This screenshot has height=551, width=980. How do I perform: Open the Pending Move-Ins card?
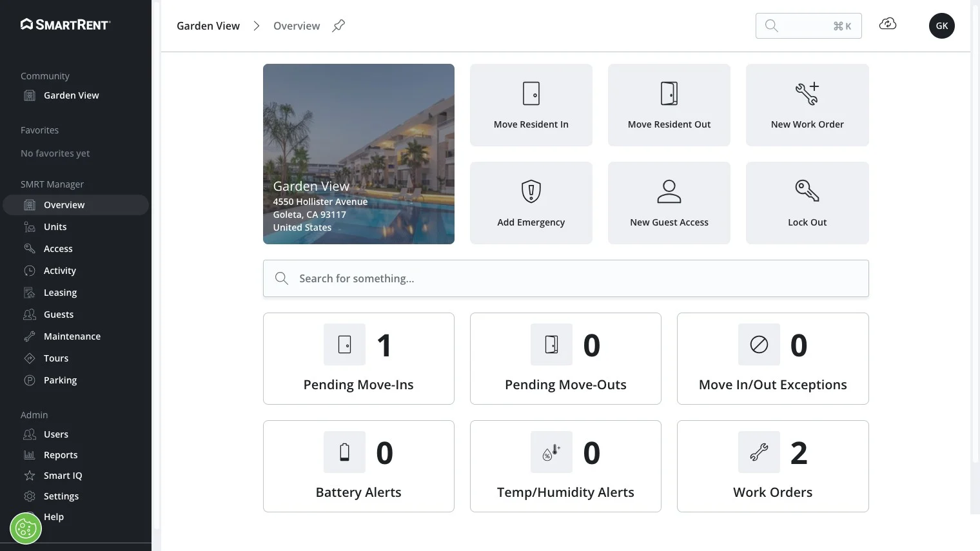pyautogui.click(x=358, y=359)
